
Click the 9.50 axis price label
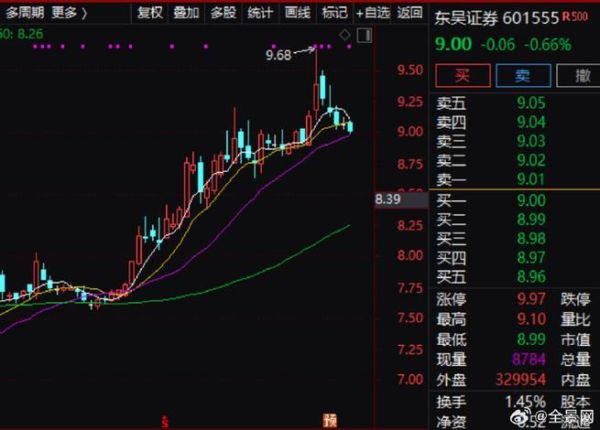click(x=410, y=70)
